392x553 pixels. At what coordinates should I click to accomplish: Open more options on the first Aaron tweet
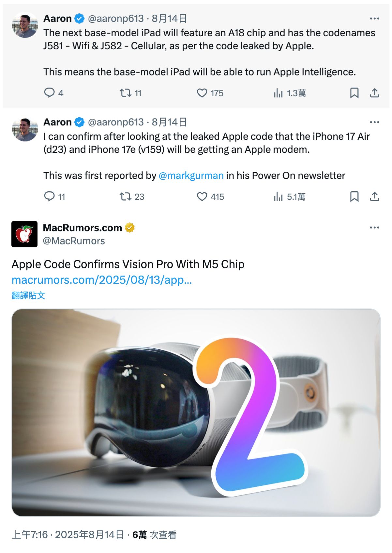click(374, 19)
